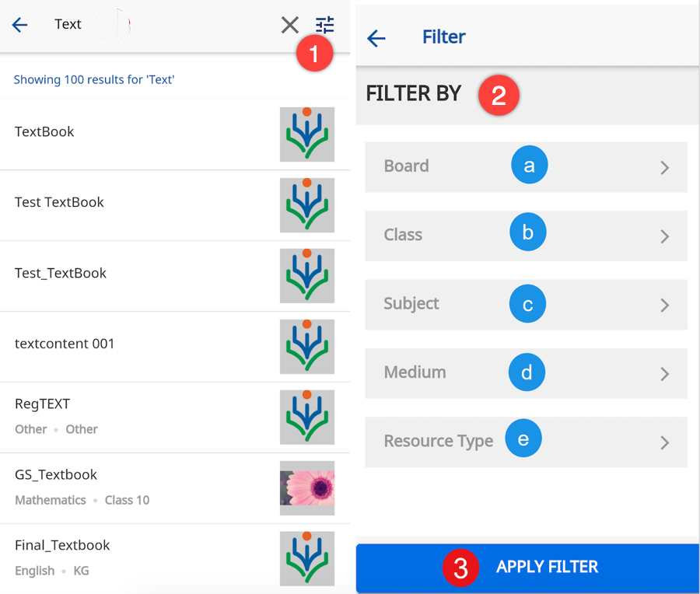Open the Resource Type filter
Image resolution: width=700 pixels, height=594 pixels.
point(526,442)
